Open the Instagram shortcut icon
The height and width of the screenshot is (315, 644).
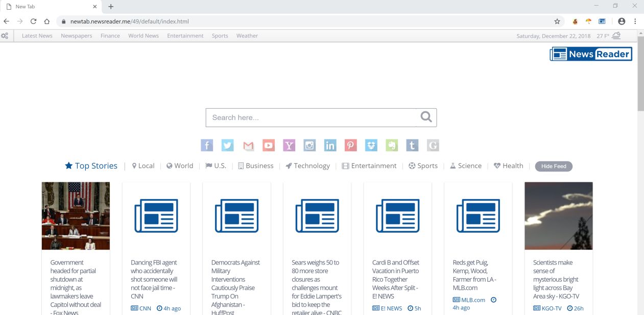[x=309, y=146]
